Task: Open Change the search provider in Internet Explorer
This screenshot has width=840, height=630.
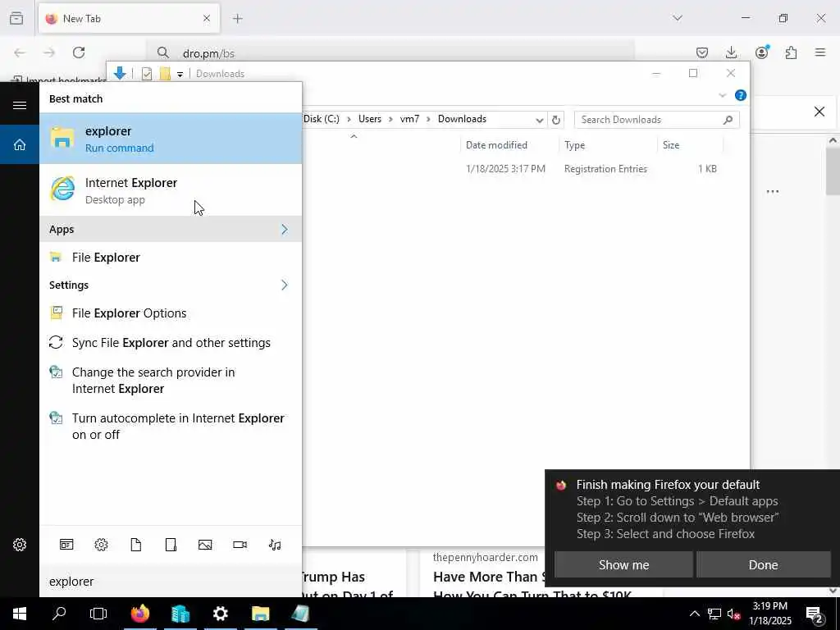Action: [x=171, y=381]
